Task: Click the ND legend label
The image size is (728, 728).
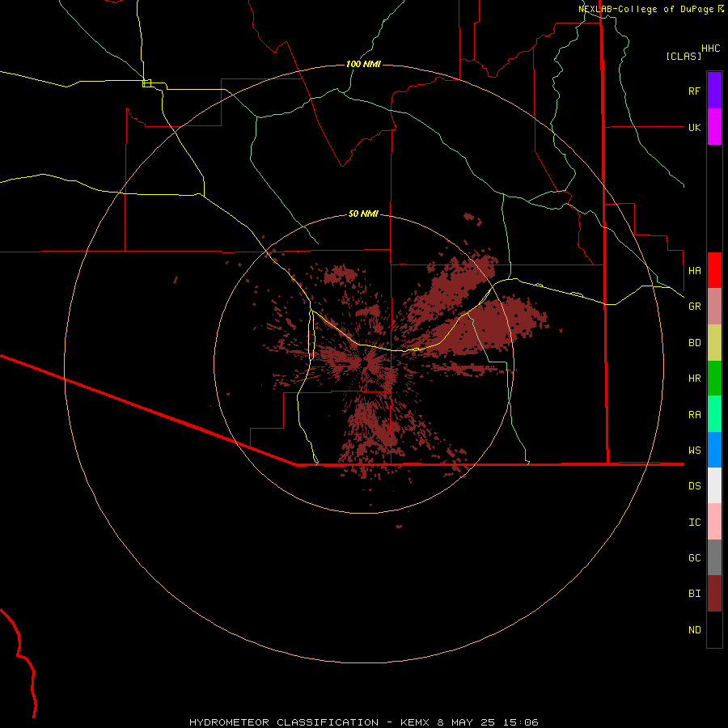Action: click(694, 630)
